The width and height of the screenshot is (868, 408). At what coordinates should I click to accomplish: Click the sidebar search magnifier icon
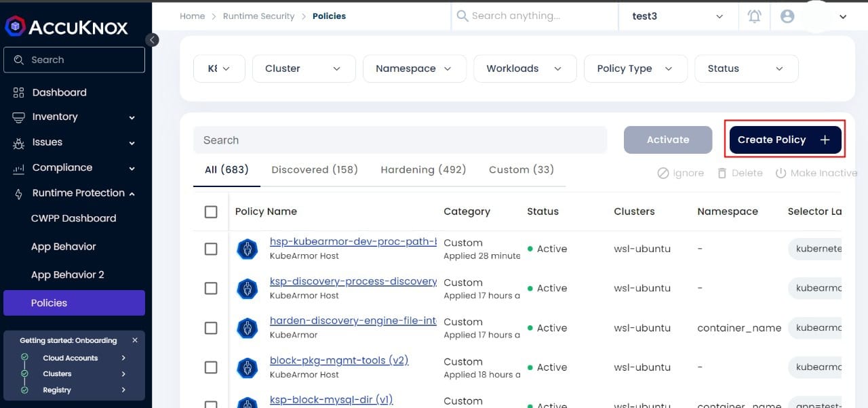click(18, 60)
